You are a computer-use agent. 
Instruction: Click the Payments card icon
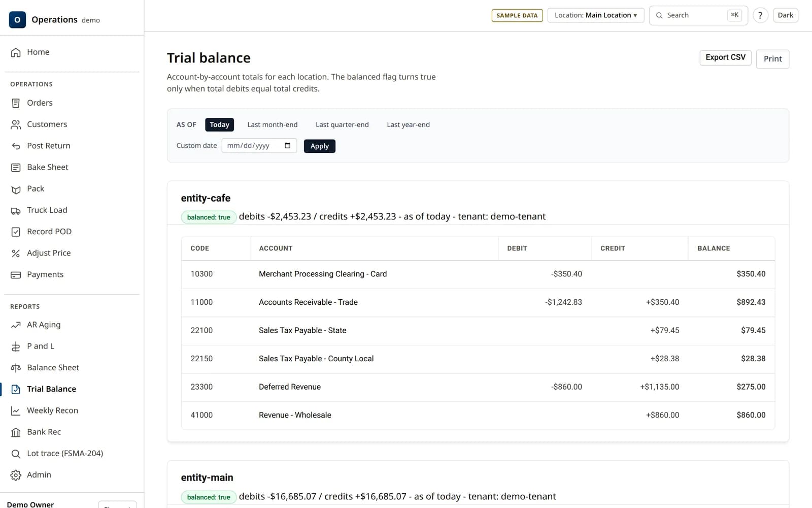(16, 275)
